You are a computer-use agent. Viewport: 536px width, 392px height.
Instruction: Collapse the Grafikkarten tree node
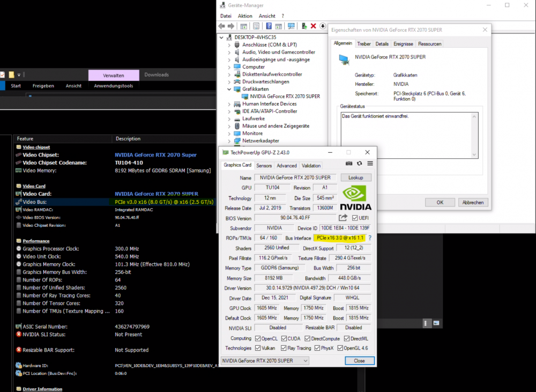(x=229, y=89)
